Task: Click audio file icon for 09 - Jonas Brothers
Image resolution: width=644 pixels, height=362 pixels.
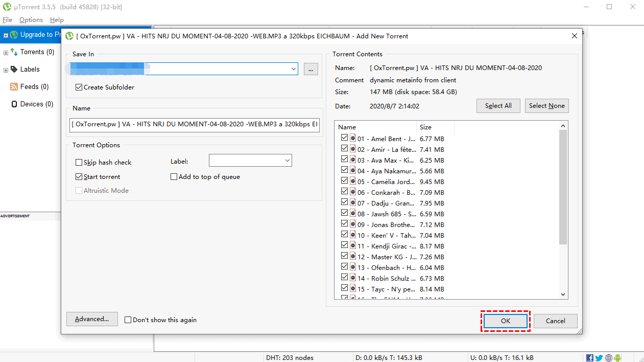Action: 353,224
